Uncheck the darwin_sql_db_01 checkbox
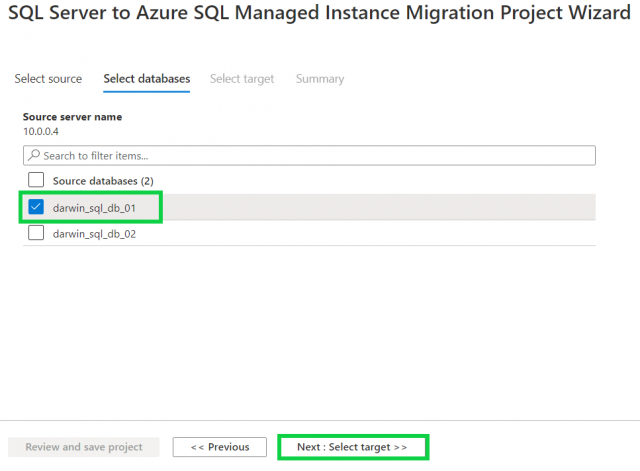This screenshot has height=471, width=640. pos(36,207)
